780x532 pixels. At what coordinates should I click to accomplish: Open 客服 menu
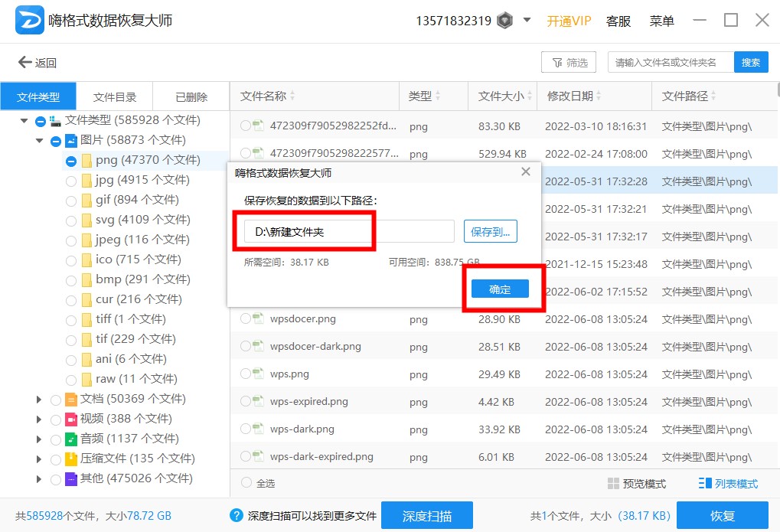[x=618, y=21]
